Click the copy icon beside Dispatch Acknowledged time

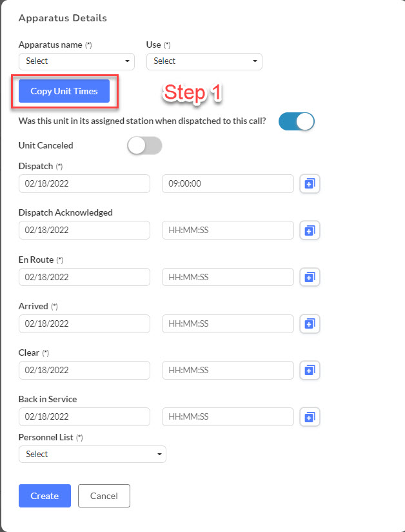(310, 230)
